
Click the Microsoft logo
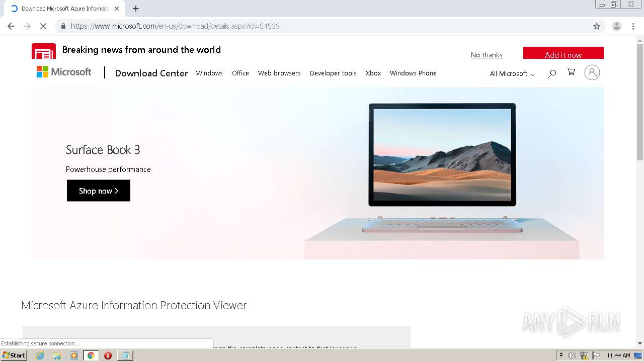tap(64, 72)
